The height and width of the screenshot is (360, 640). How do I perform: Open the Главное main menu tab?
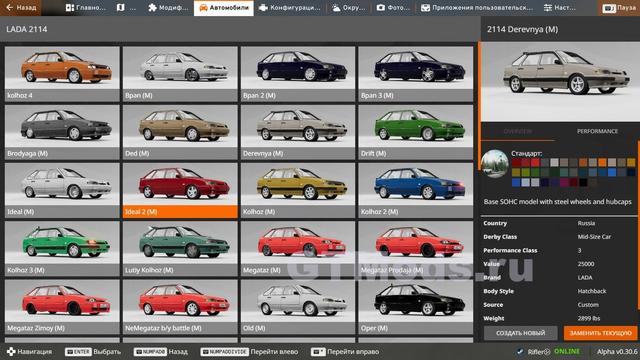[x=86, y=8]
